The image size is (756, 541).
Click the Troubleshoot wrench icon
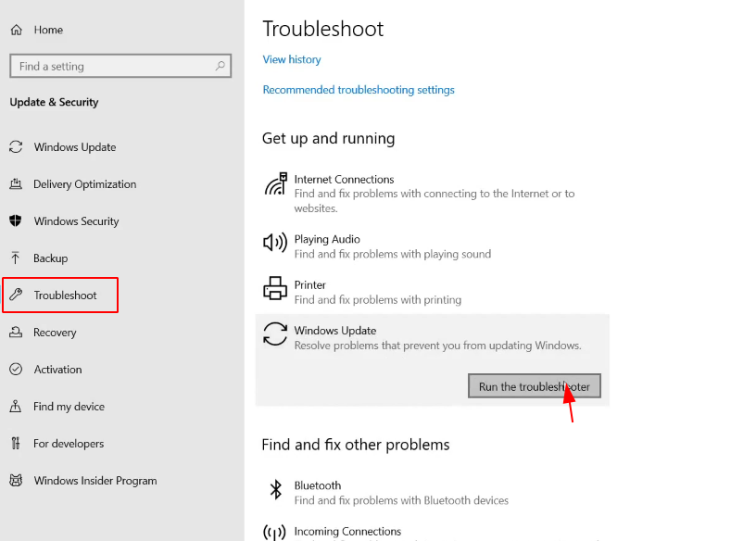point(16,295)
